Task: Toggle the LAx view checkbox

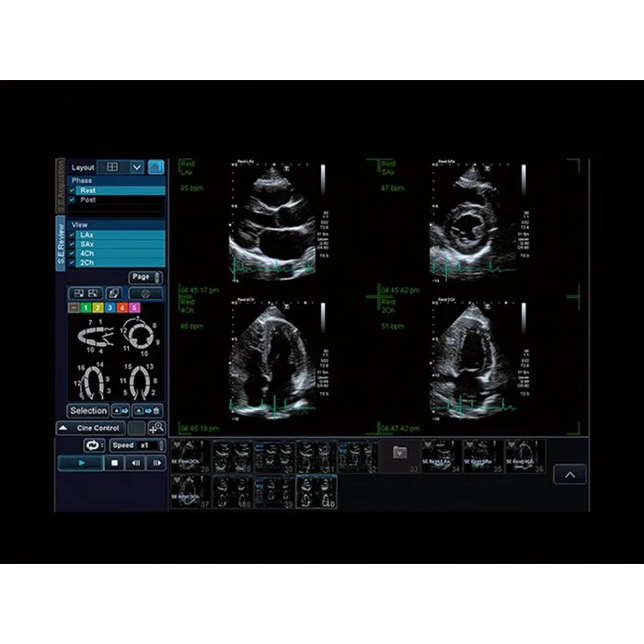Action: 72,236
